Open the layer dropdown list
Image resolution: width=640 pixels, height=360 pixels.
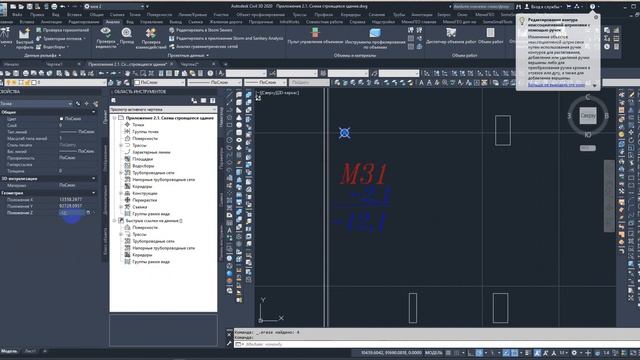coord(55,82)
